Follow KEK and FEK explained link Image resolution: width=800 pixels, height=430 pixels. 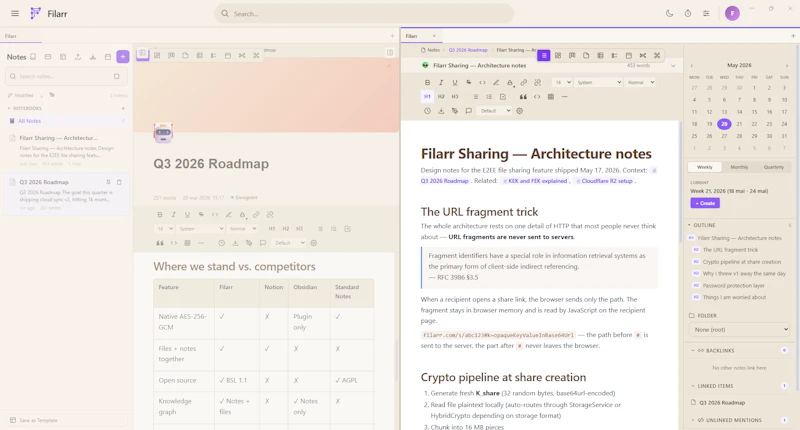coord(538,181)
